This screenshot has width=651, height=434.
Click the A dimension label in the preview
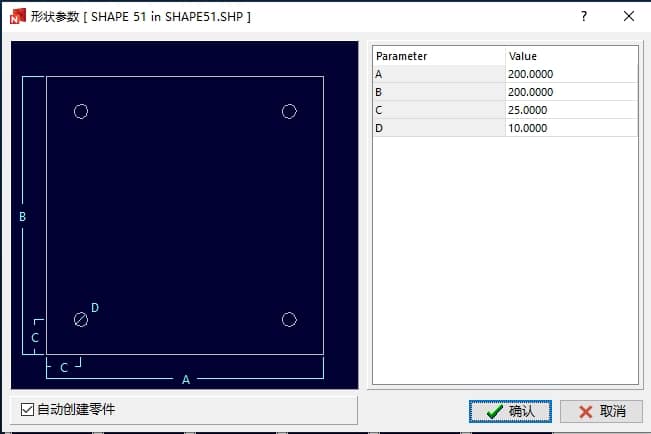tap(186, 379)
